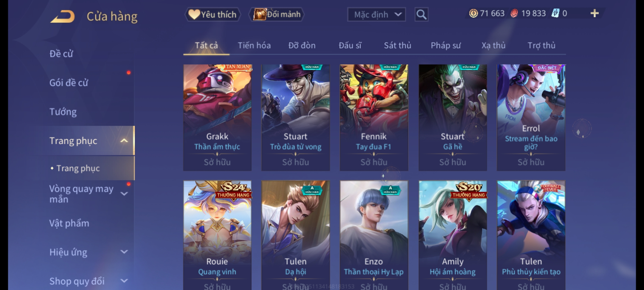Screen dimensions: 644x290
Task: Click the red gem currency icon
Action: click(514, 13)
